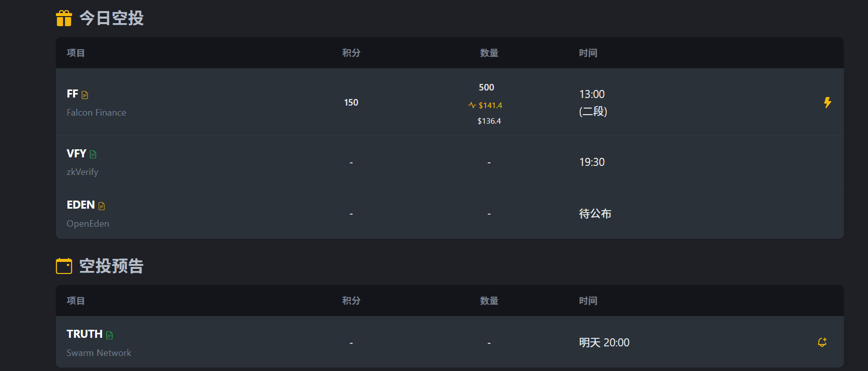Open the zkVerify project name
The height and width of the screenshot is (371, 868).
[x=83, y=172]
